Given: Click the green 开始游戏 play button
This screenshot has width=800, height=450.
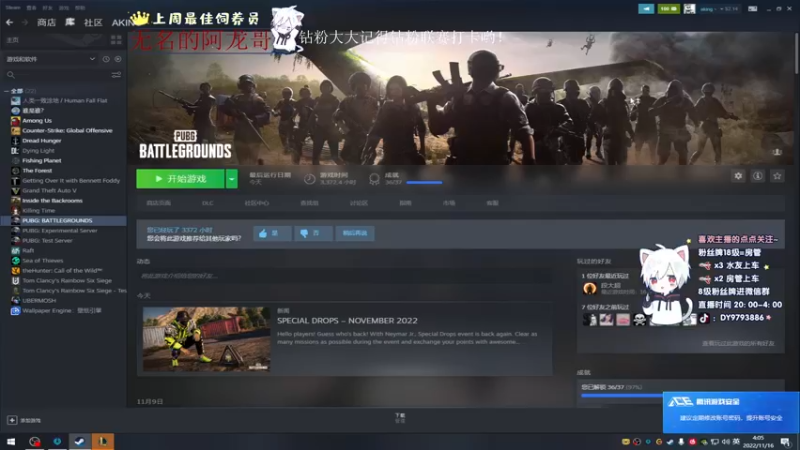Looking at the screenshot, I should pyautogui.click(x=180, y=179).
